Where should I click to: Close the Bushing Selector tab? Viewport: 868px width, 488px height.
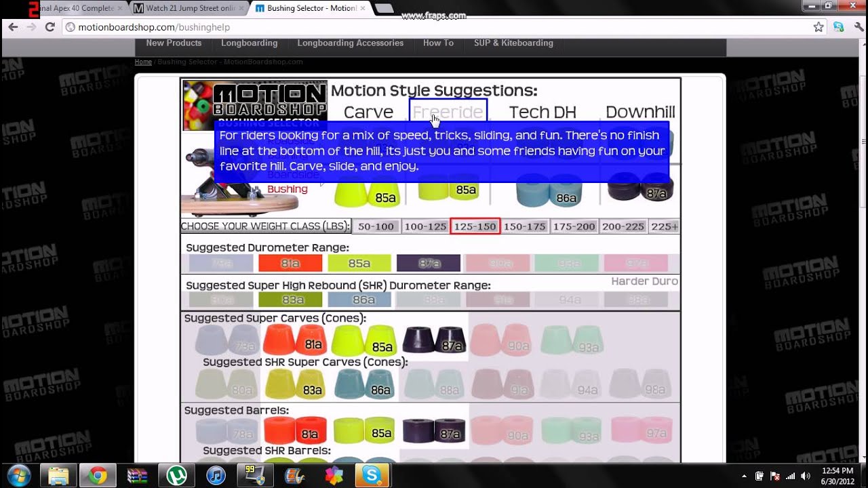coord(362,8)
